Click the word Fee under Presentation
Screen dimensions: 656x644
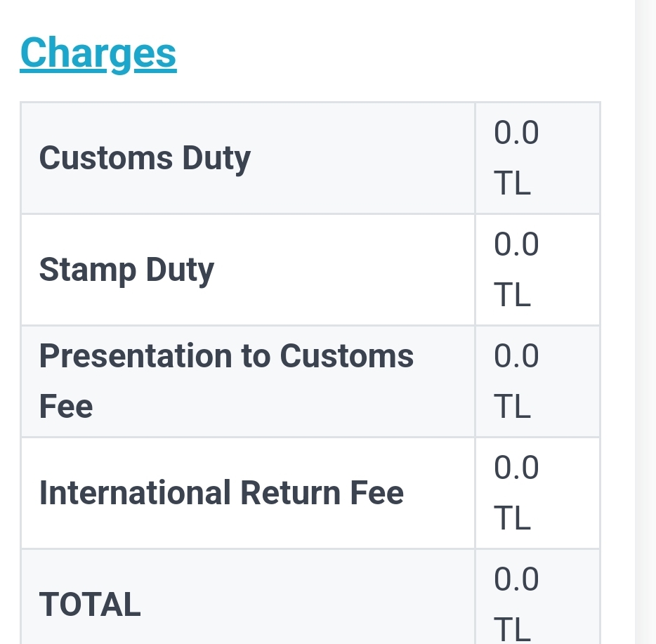click(x=66, y=407)
